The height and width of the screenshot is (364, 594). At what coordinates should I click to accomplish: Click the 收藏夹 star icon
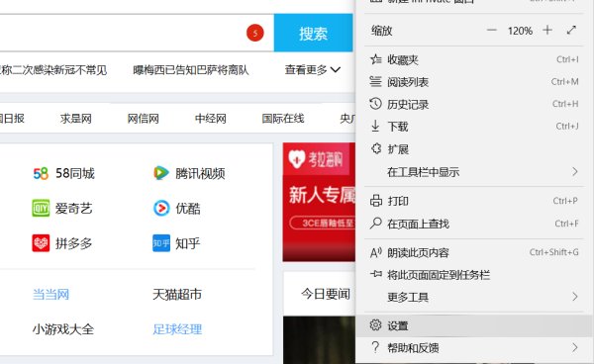click(375, 59)
